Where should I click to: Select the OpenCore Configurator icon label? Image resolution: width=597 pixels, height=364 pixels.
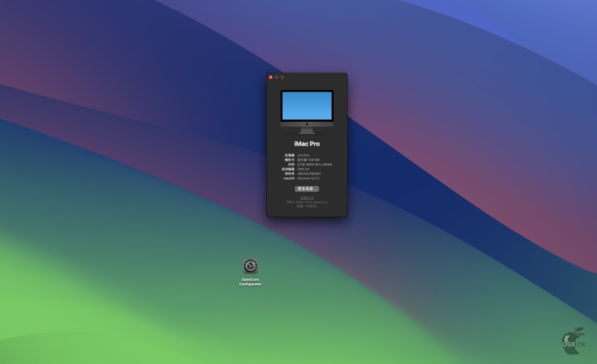(250, 282)
